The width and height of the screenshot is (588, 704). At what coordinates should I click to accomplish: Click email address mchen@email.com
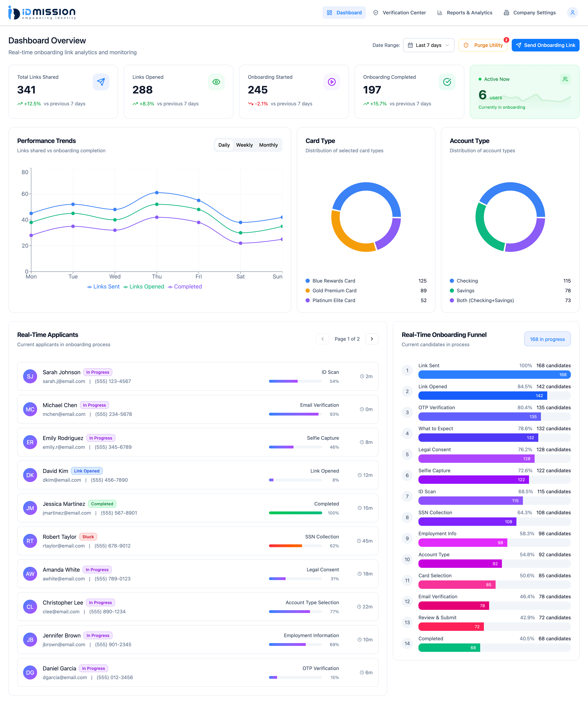click(x=64, y=414)
